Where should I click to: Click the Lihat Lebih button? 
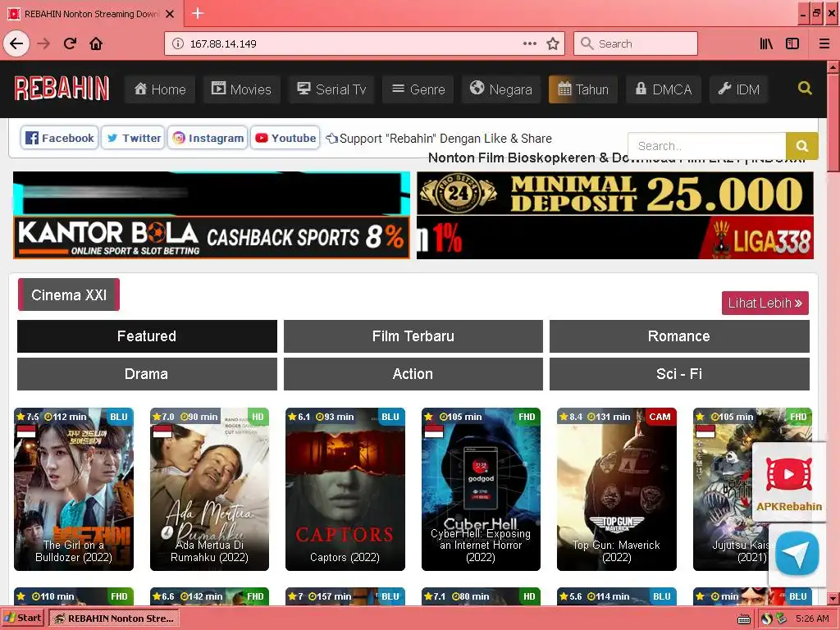(x=765, y=303)
